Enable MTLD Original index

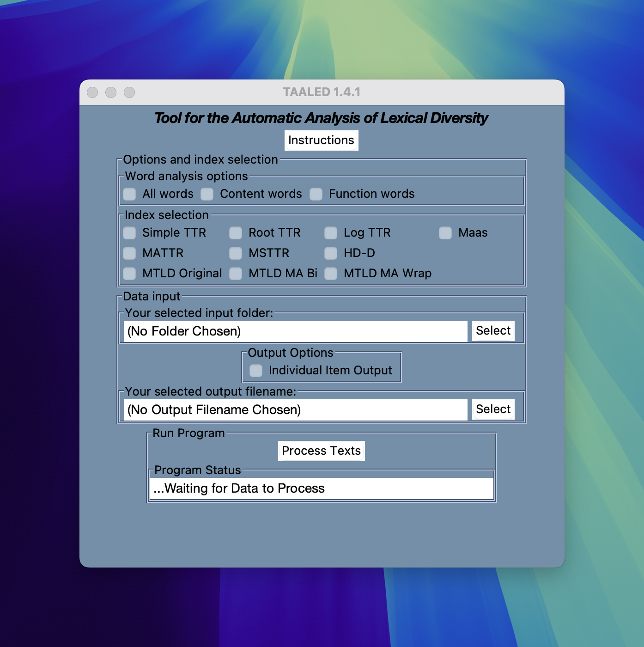pos(130,274)
